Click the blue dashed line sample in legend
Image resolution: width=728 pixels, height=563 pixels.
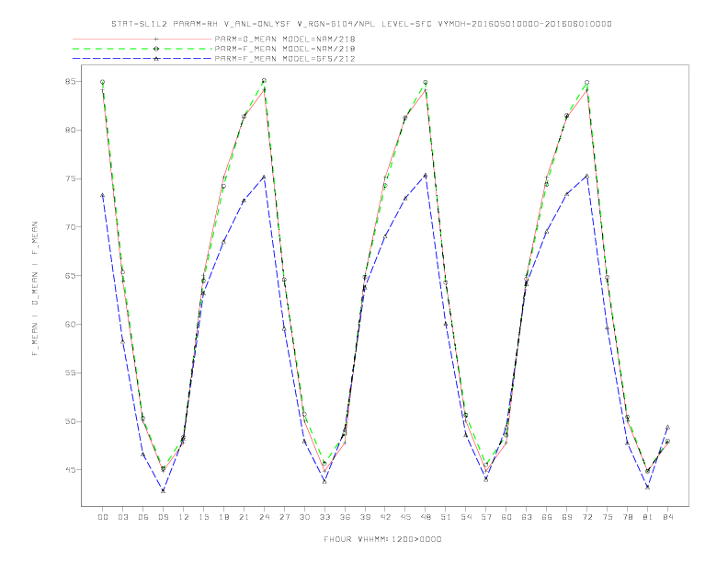(x=142, y=59)
